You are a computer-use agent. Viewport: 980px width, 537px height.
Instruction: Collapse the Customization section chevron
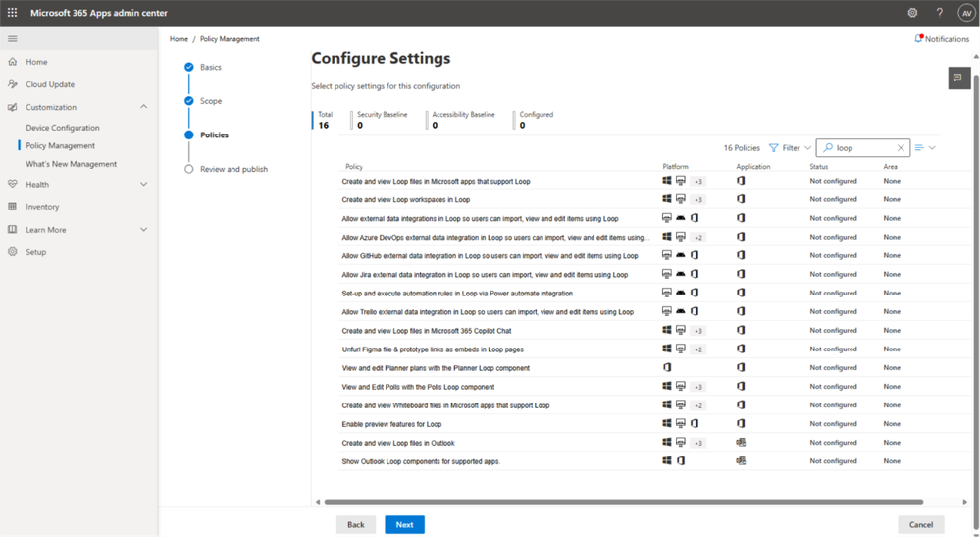pyautogui.click(x=144, y=107)
